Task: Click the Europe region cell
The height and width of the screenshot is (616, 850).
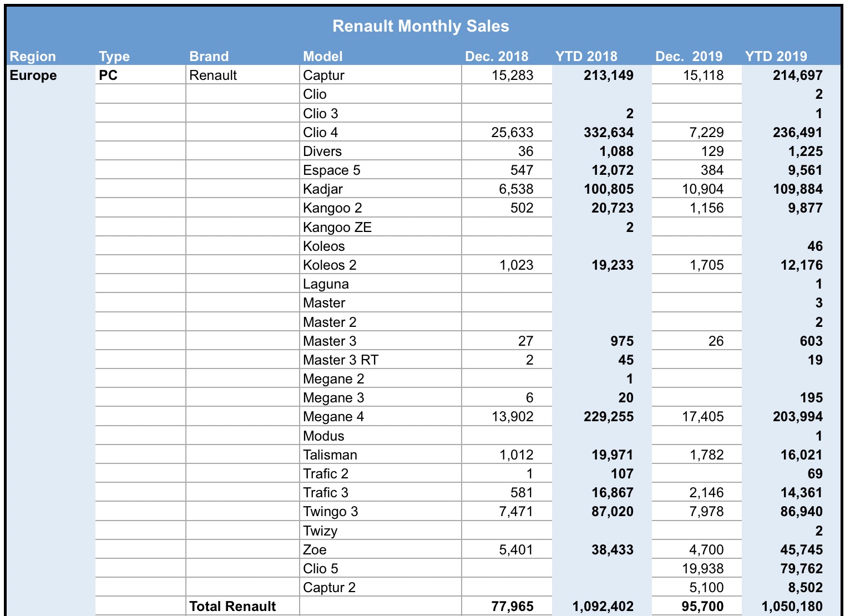Action: click(33, 75)
